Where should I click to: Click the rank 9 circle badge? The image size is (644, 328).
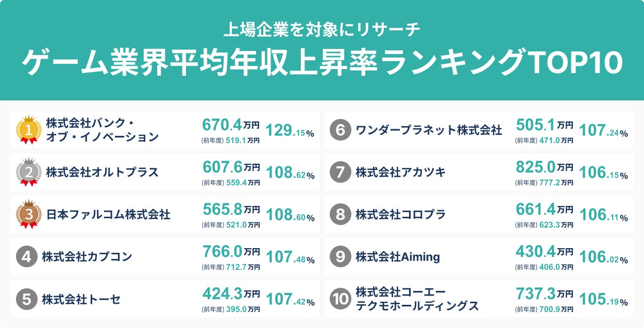340,256
